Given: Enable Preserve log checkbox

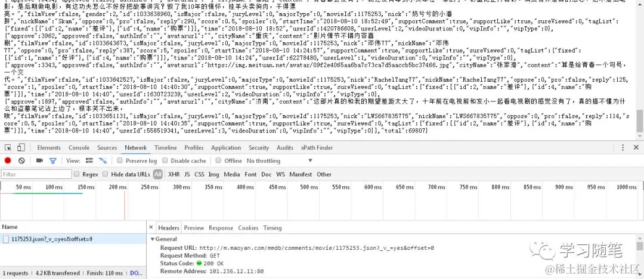Looking at the screenshot, I should pos(119,160).
